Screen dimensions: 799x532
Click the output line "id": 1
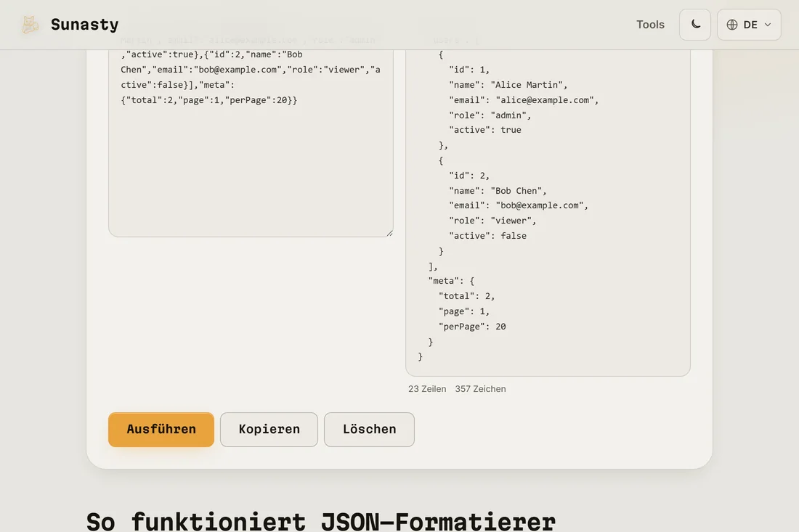click(469, 69)
